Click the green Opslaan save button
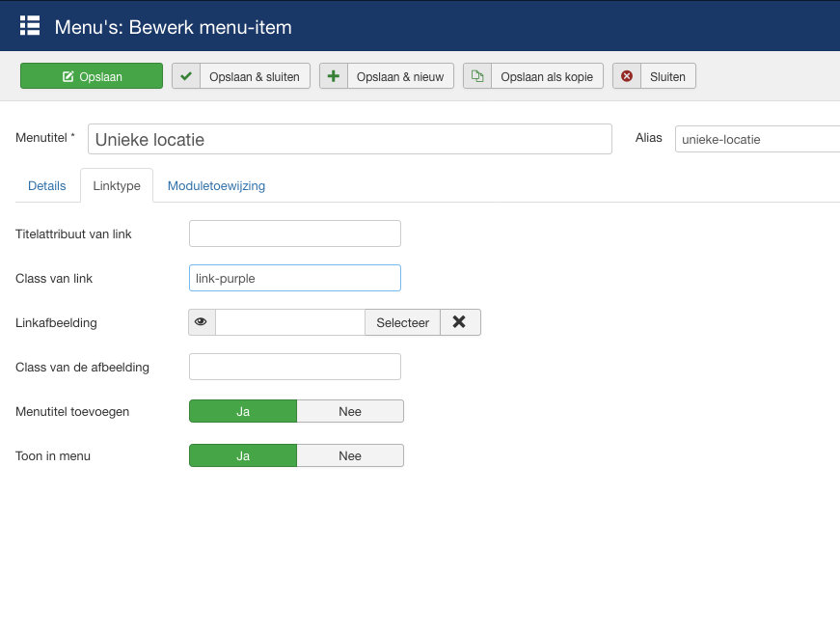Screen dimensions: 840x631 (x=92, y=76)
